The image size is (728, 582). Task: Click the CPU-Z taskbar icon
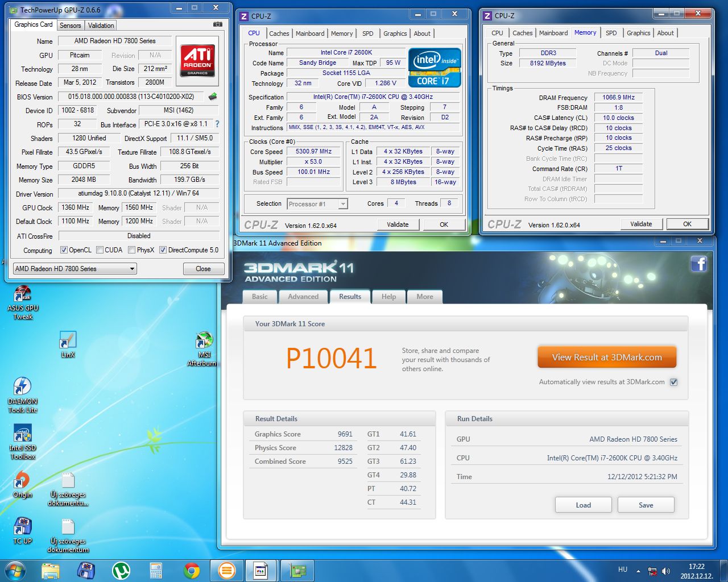(x=261, y=570)
